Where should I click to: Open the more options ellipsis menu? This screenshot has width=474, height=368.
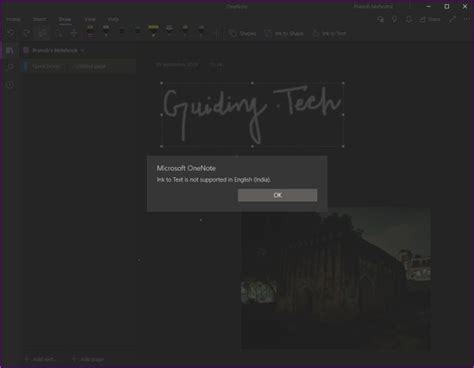(467, 19)
